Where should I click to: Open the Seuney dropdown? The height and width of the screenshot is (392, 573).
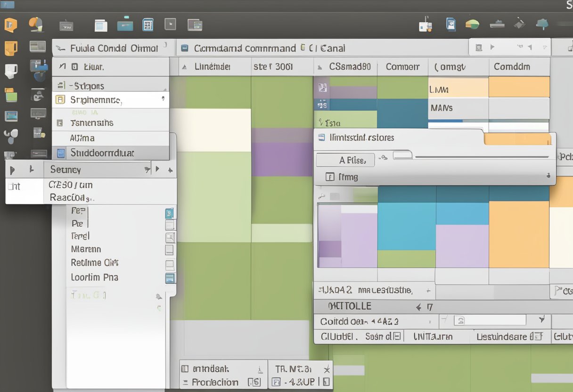point(147,170)
